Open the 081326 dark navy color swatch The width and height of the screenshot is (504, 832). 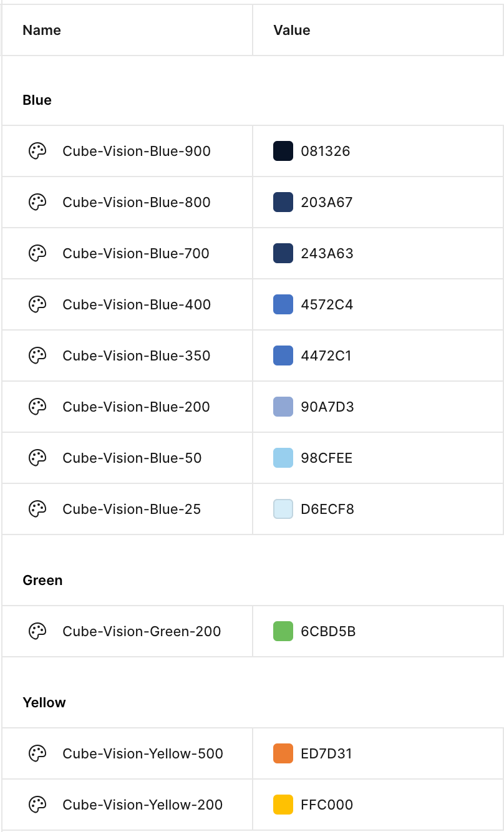(283, 151)
